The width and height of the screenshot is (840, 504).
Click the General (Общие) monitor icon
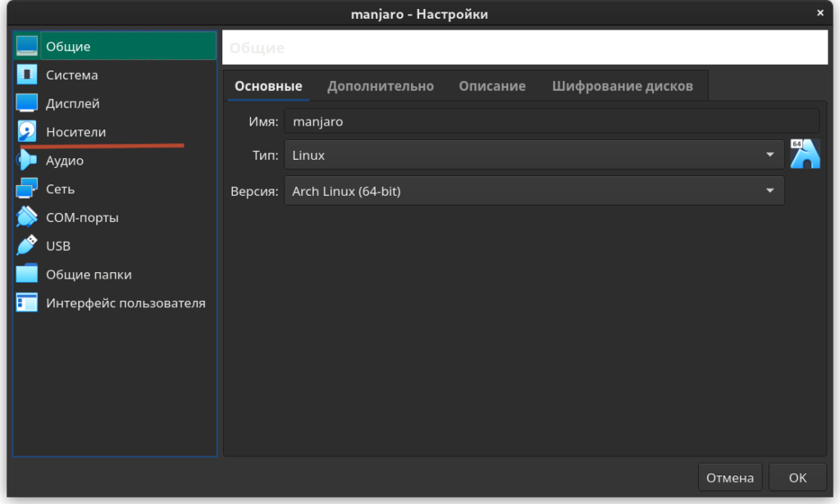[27, 46]
